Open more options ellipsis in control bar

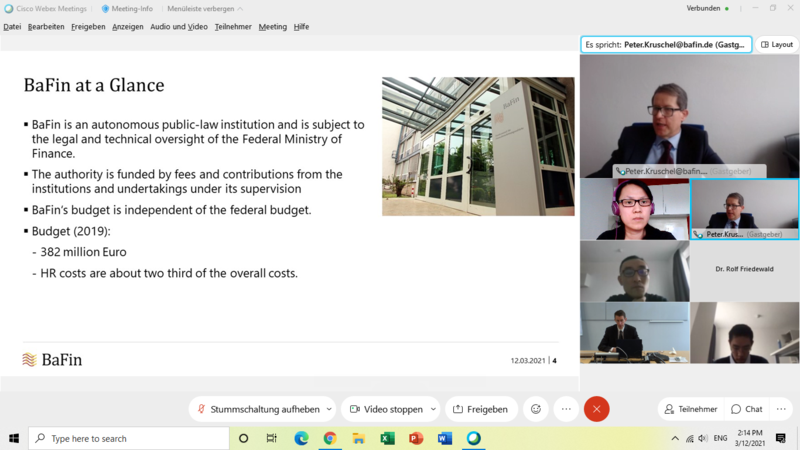point(566,409)
